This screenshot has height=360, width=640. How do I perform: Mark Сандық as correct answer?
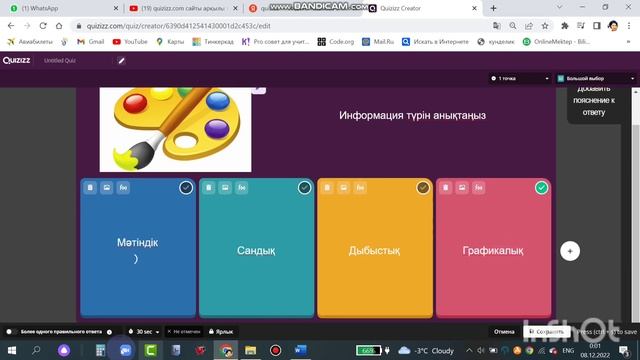[x=304, y=188]
